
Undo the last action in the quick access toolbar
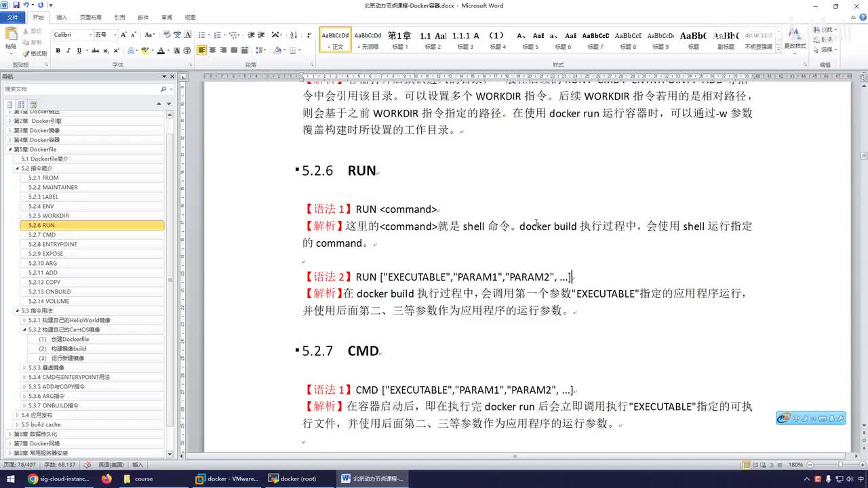click(26, 5)
